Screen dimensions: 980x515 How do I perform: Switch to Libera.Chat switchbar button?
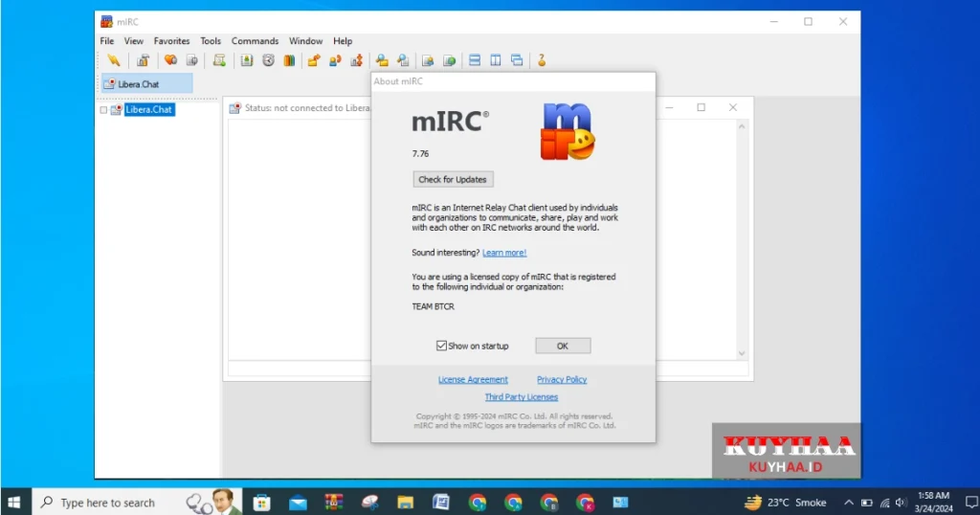pos(146,83)
